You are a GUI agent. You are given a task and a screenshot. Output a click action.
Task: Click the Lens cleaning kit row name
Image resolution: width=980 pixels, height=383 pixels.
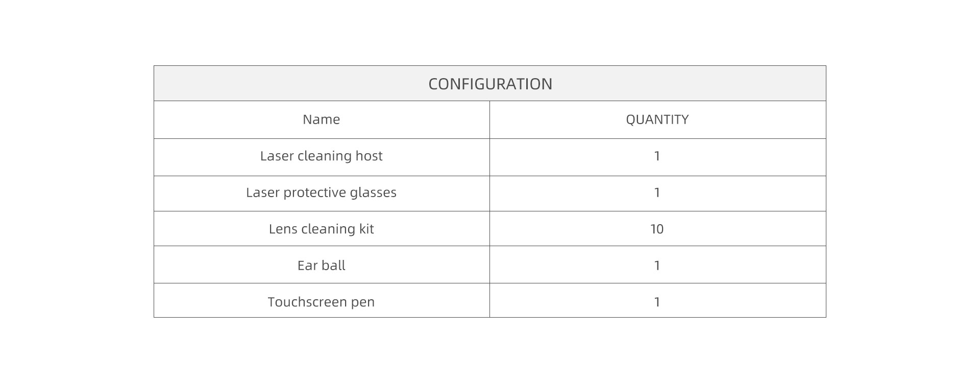(321, 229)
